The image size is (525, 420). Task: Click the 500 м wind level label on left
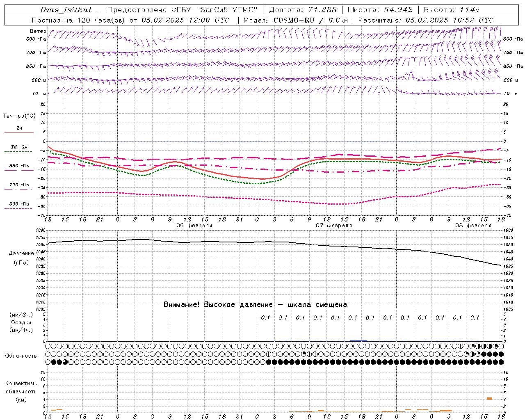point(39,80)
